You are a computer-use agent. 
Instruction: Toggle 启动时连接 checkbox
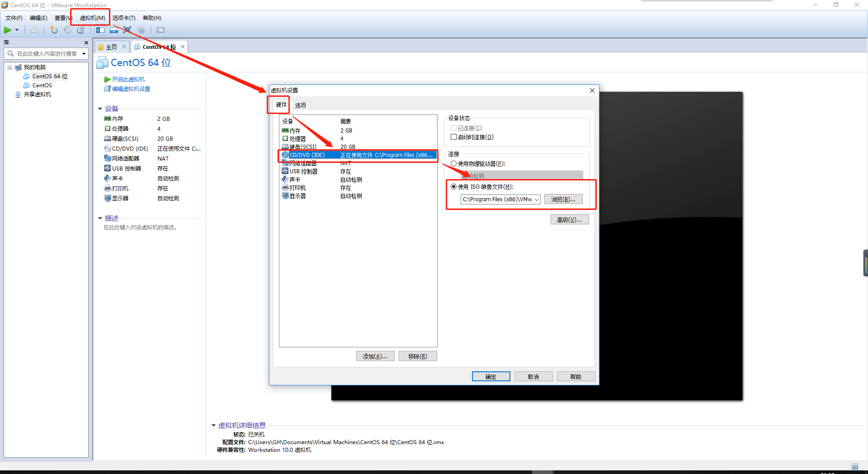click(453, 137)
